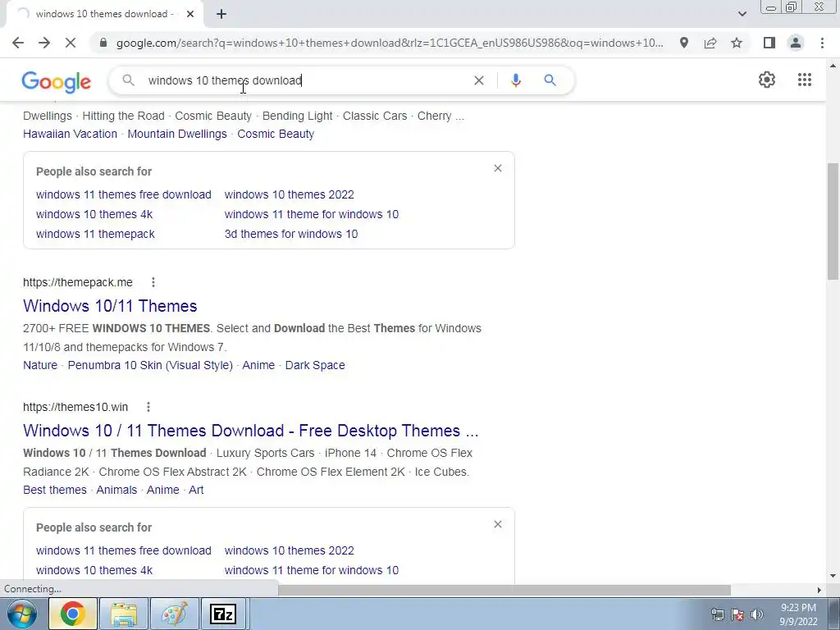The height and width of the screenshot is (630, 840).
Task: Click inside the Google search input field
Action: point(305,80)
